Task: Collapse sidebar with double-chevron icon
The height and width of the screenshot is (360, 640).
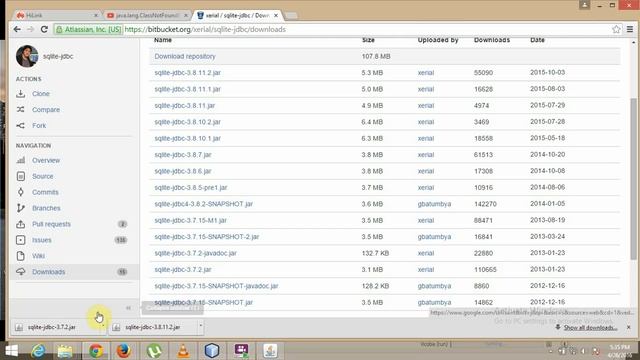Action: coord(128,308)
